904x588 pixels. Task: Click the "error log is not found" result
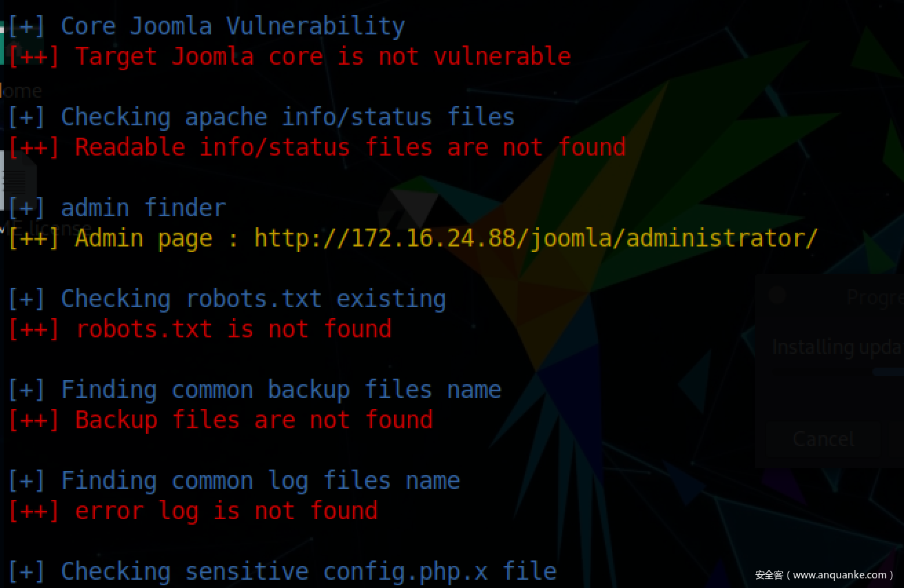192,511
